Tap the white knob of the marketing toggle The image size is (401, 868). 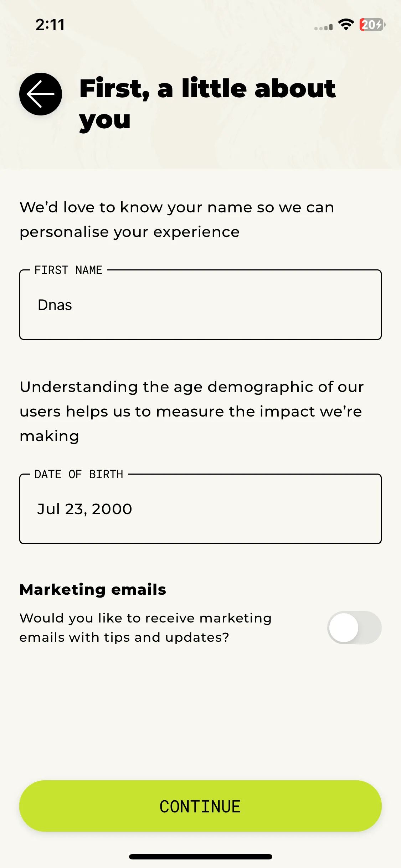click(344, 627)
